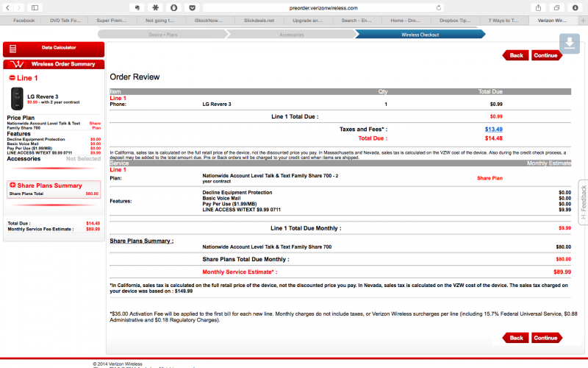Click the top Back button
Viewport: 588px width, 368px height.
pos(516,55)
